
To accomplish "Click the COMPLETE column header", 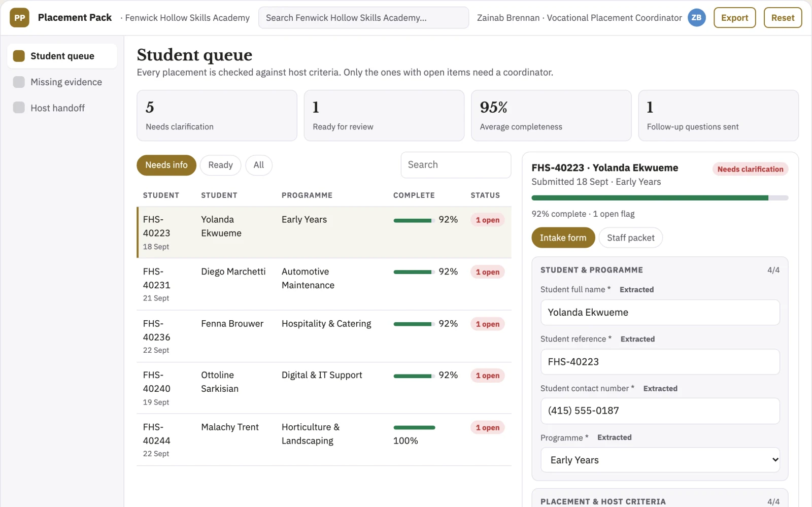I will [414, 195].
